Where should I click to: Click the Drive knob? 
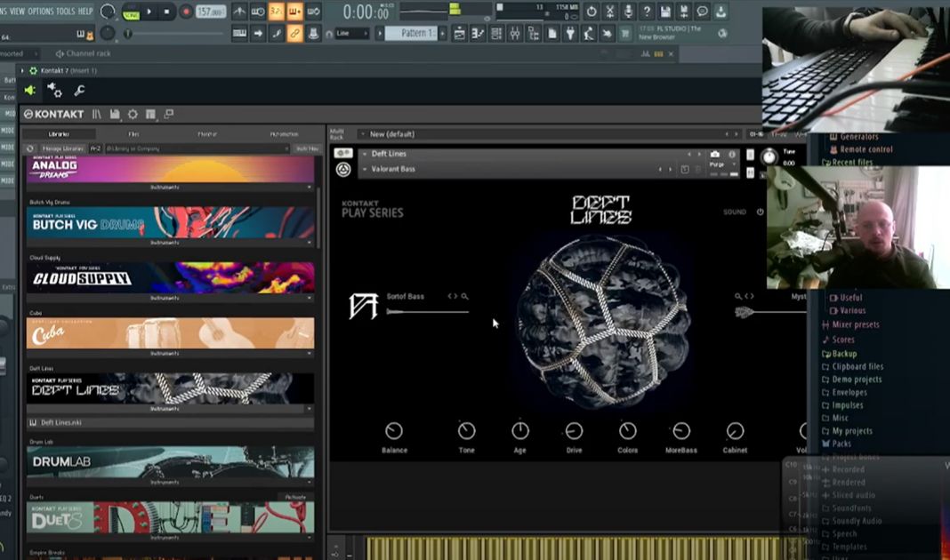(x=574, y=431)
